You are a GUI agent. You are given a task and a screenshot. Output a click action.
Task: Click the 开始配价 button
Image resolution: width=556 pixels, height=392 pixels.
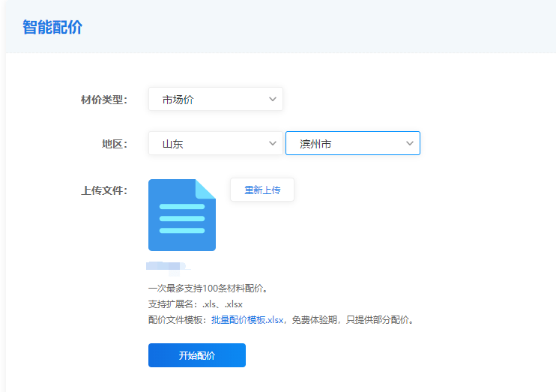(x=197, y=355)
